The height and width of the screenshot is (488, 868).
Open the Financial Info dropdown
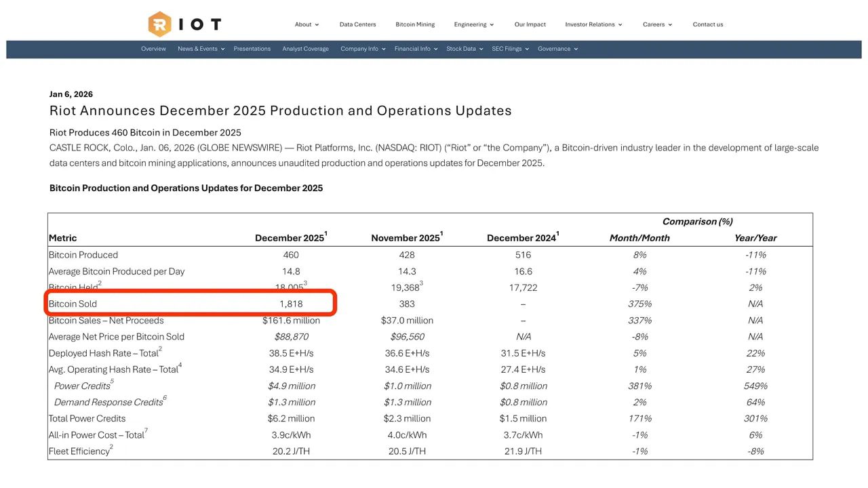[414, 48]
